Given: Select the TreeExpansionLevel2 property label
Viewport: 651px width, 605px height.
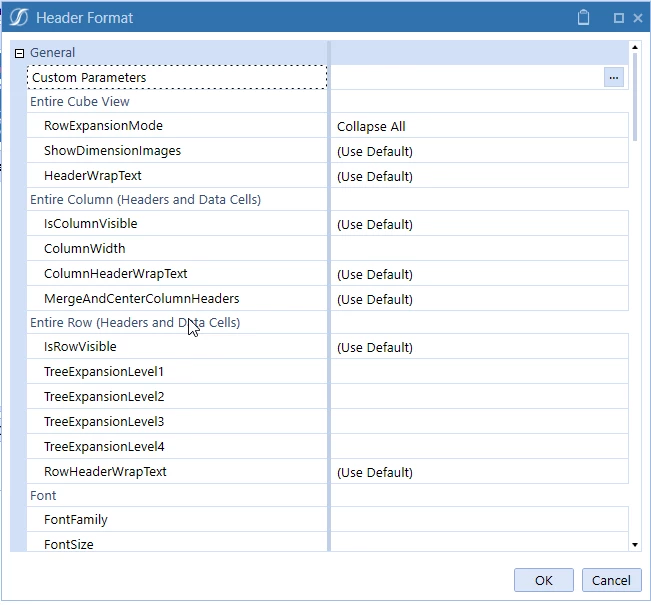Looking at the screenshot, I should (x=104, y=397).
